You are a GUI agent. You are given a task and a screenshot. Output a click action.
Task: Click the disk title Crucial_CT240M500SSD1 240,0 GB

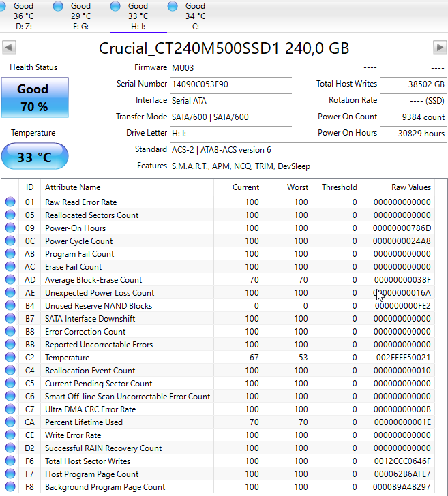pyautogui.click(x=224, y=48)
